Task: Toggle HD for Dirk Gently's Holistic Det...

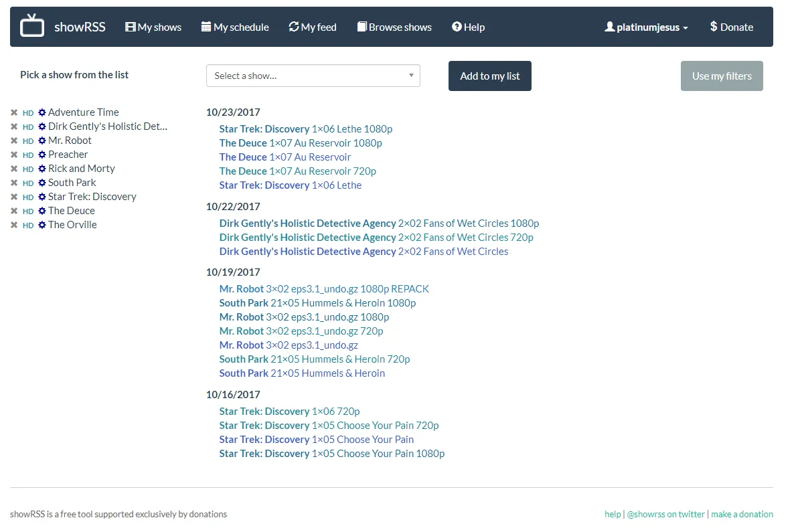Action: (x=28, y=127)
